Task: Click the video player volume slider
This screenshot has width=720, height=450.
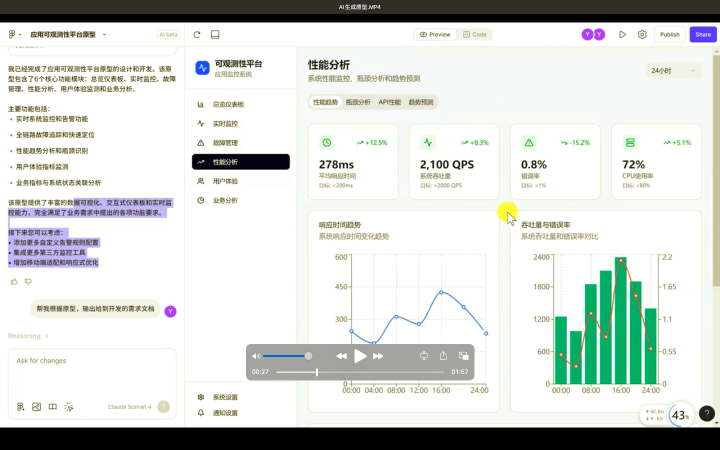Action: pos(286,356)
